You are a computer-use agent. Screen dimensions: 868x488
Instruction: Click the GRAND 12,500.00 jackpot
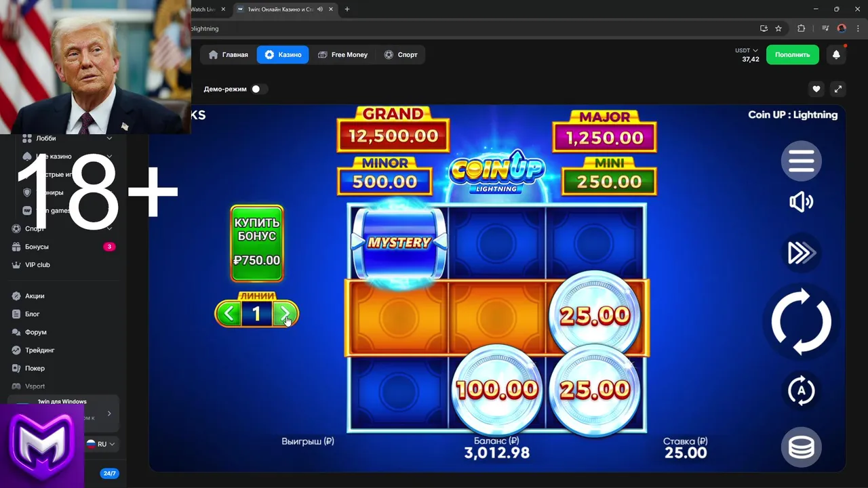pyautogui.click(x=393, y=129)
